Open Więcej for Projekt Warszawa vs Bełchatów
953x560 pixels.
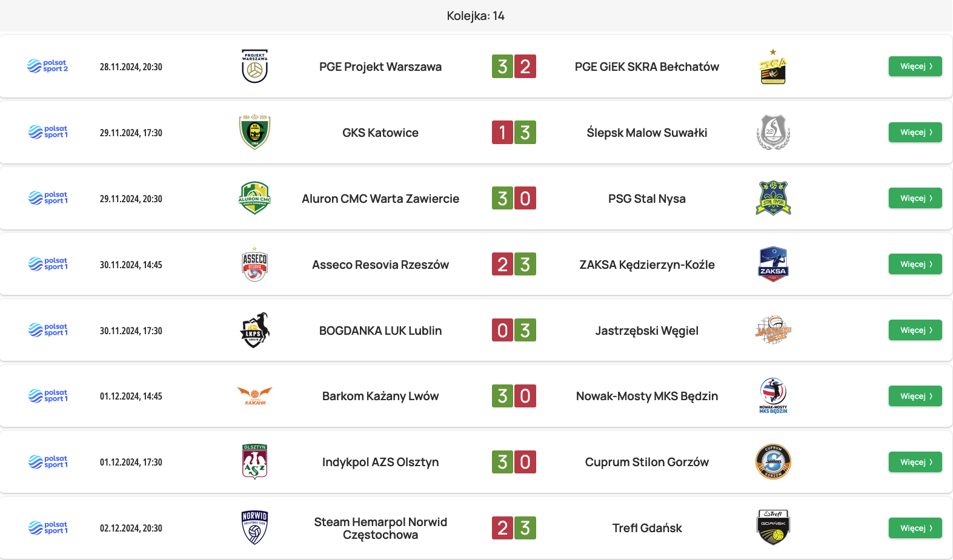pyautogui.click(x=915, y=66)
